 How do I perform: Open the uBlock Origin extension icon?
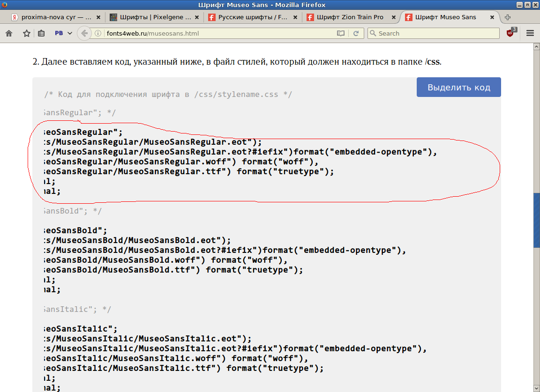click(511, 32)
